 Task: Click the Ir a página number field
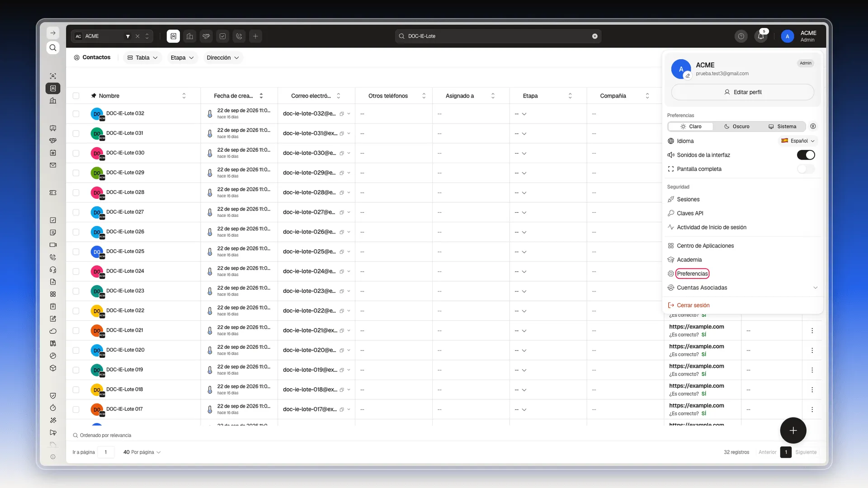tap(106, 452)
